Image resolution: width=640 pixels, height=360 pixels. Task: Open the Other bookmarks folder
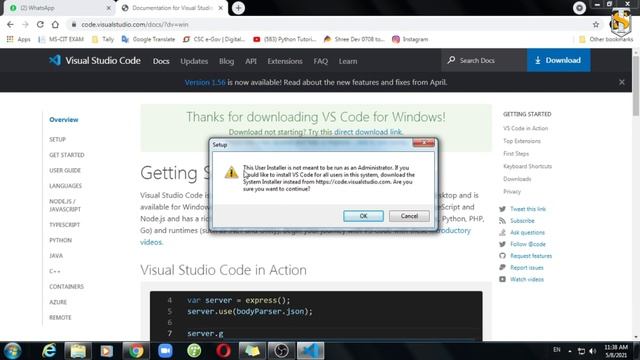tap(606, 39)
